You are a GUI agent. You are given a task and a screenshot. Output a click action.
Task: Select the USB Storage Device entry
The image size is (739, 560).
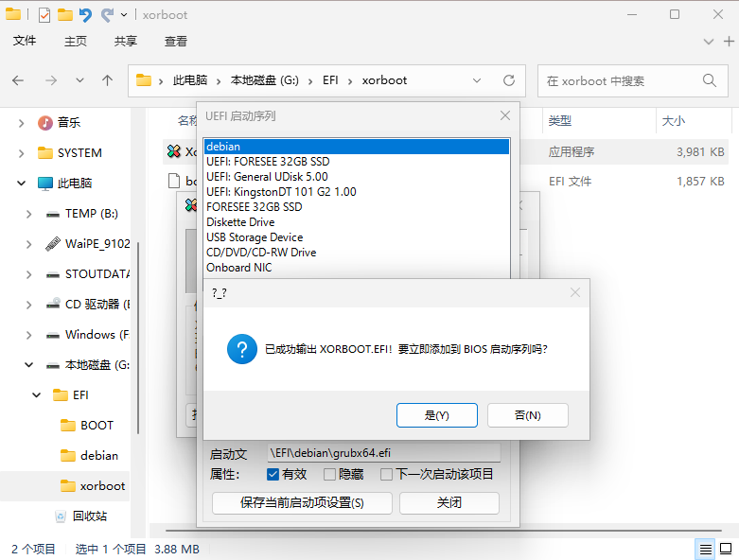coord(357,236)
